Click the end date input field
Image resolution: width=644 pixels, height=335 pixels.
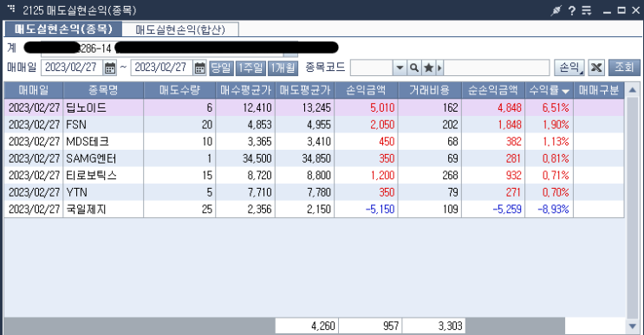[162, 68]
